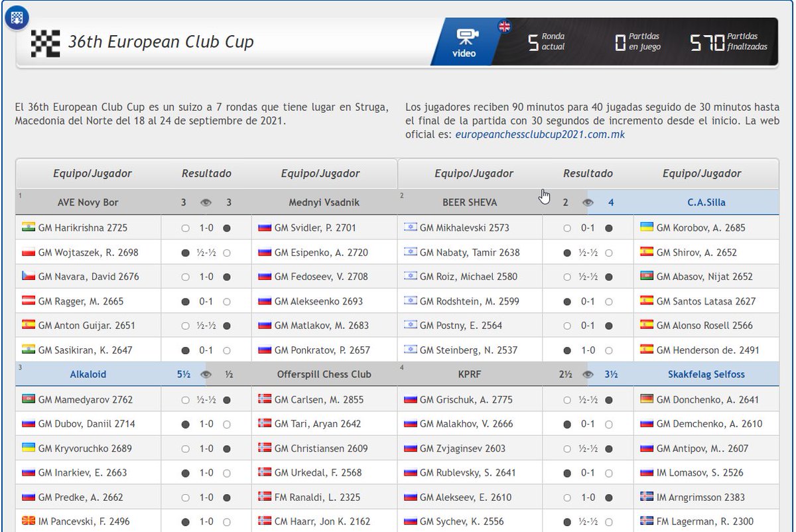The width and height of the screenshot is (796, 532).
Task: View KPRF vs Skakfelag Selfoss match eye icon
Action: tap(588, 374)
